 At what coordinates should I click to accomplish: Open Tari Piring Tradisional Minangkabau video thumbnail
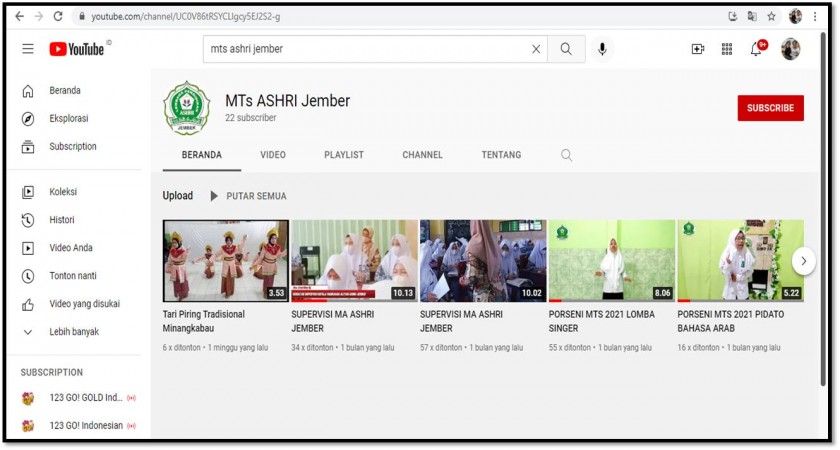pos(225,261)
